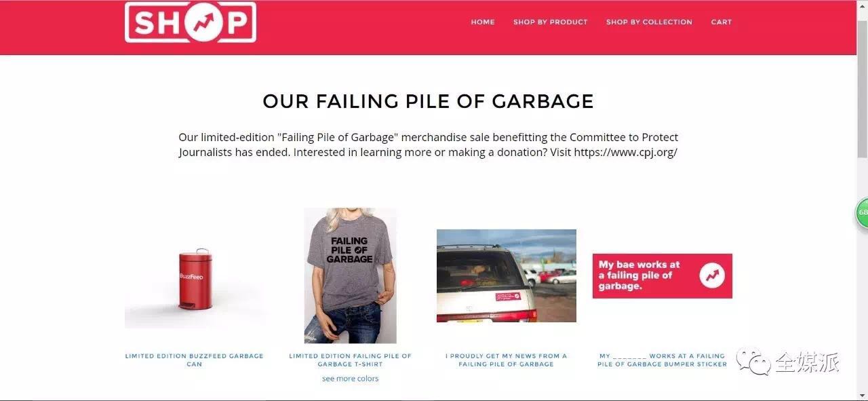Click the WeChat watermark icon
The width and height of the screenshot is (868, 401).
[753, 362]
